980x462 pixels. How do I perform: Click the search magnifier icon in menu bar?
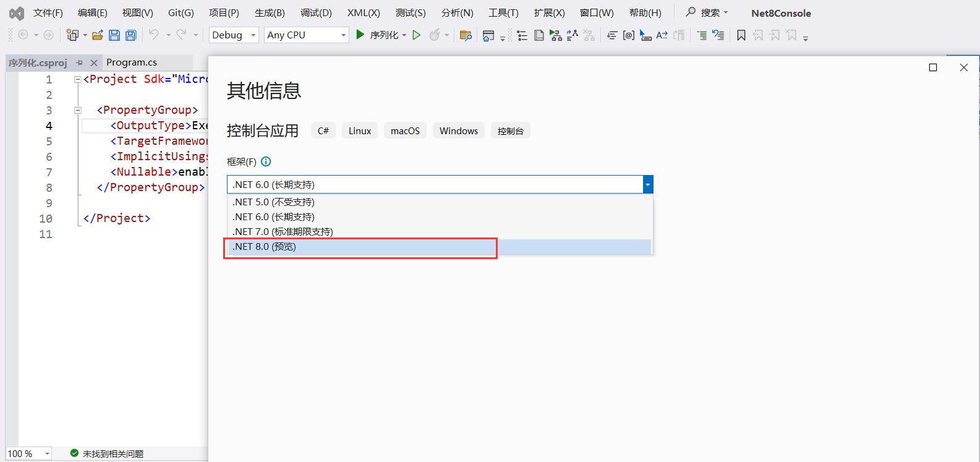click(x=691, y=12)
